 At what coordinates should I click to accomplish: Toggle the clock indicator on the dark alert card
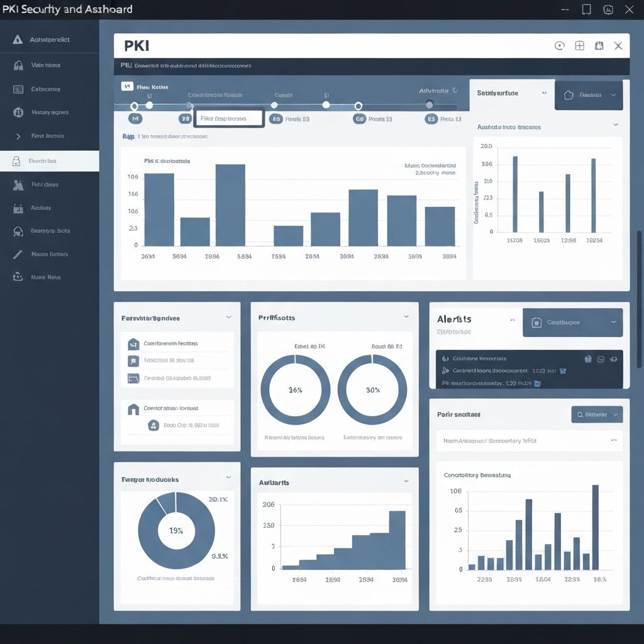(601, 359)
